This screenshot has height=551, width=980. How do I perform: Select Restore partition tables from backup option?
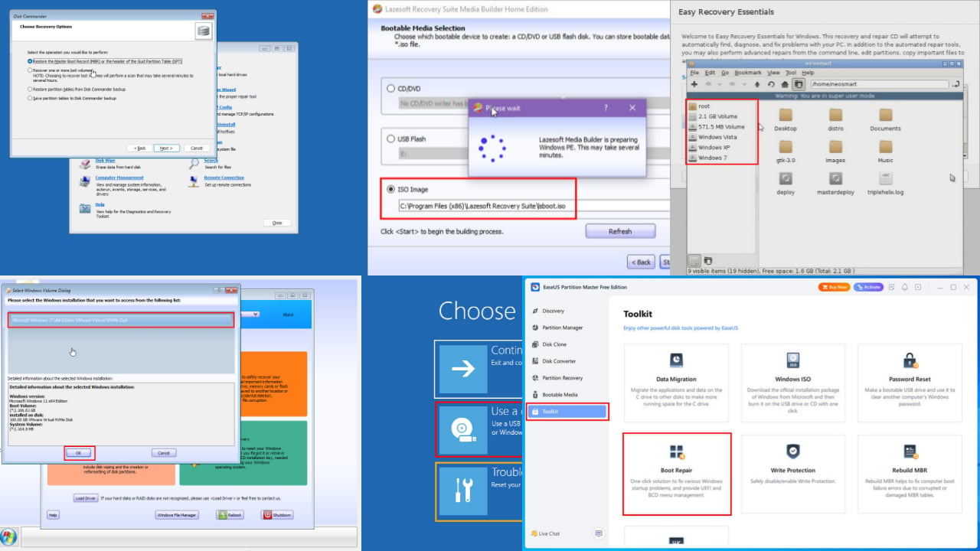pos(77,89)
